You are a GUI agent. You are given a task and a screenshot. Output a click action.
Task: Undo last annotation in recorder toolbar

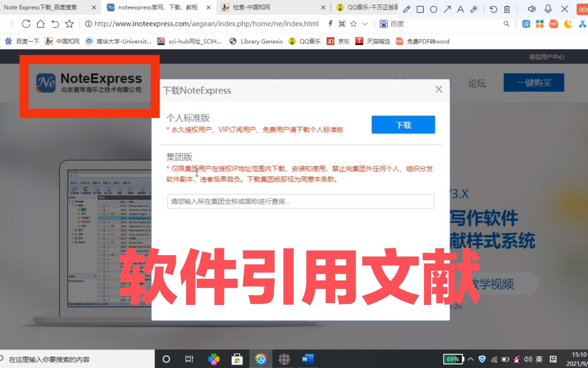click(x=493, y=9)
